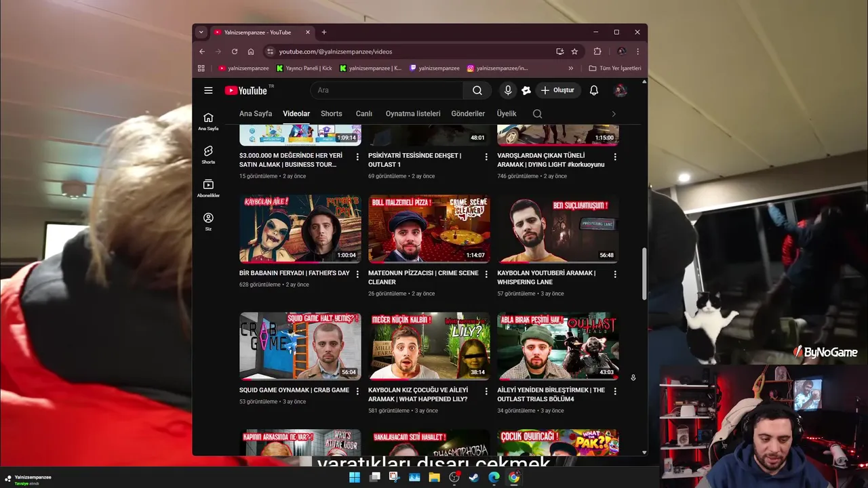Open options menu for CRIME SCENE CLEANER video
Image resolution: width=868 pixels, height=488 pixels.
[486, 274]
